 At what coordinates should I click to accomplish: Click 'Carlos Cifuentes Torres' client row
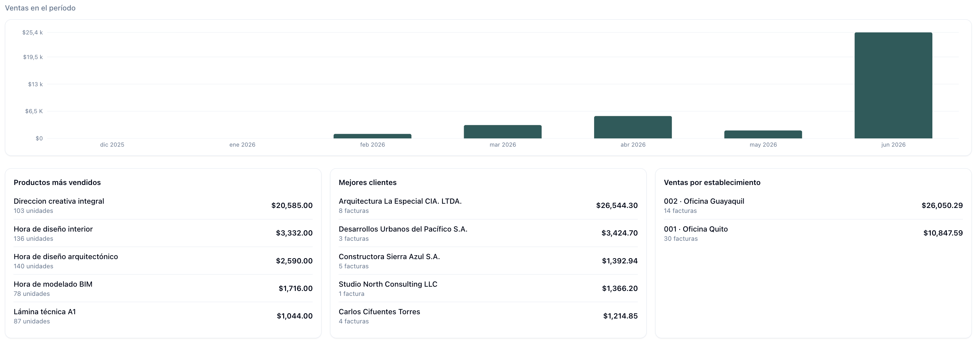pyautogui.click(x=488, y=316)
